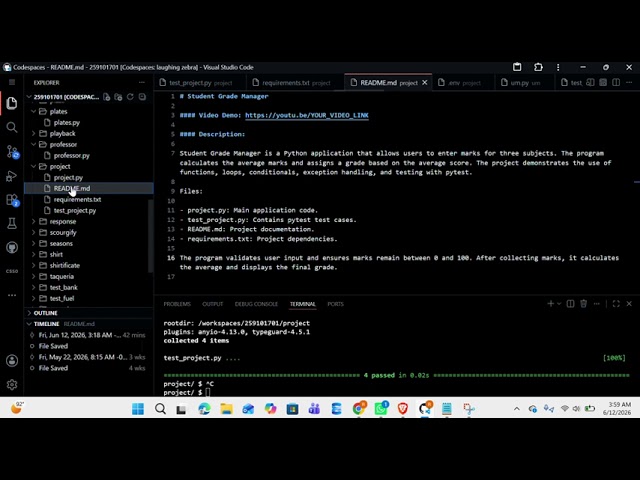Switch to requirements.txt editor tab
This screenshot has width=640, height=480.
click(296, 83)
